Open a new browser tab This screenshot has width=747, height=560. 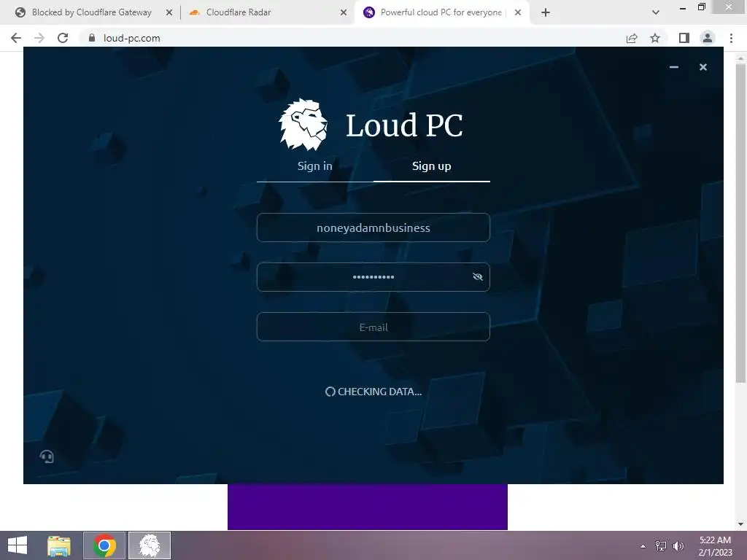point(546,13)
